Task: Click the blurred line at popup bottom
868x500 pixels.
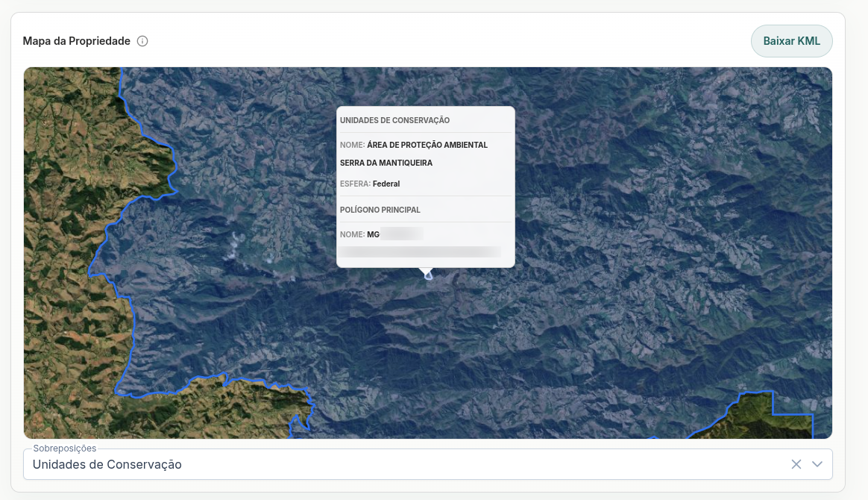Action: click(x=420, y=252)
